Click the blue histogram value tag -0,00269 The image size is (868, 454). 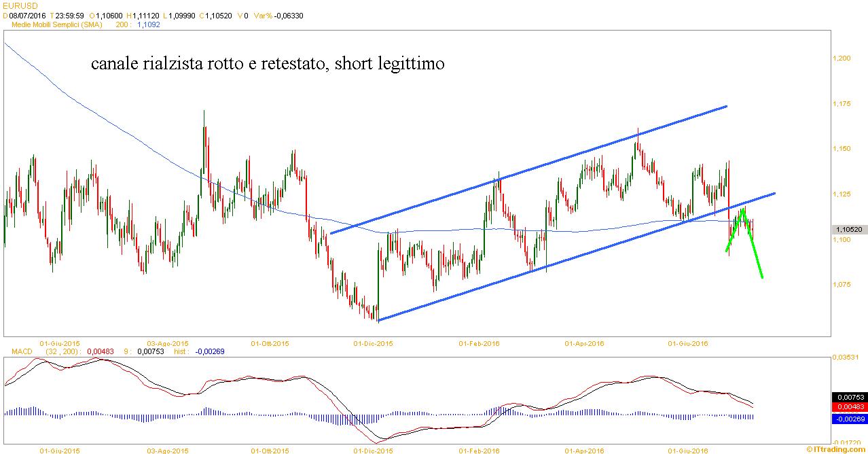pyautogui.click(x=850, y=419)
